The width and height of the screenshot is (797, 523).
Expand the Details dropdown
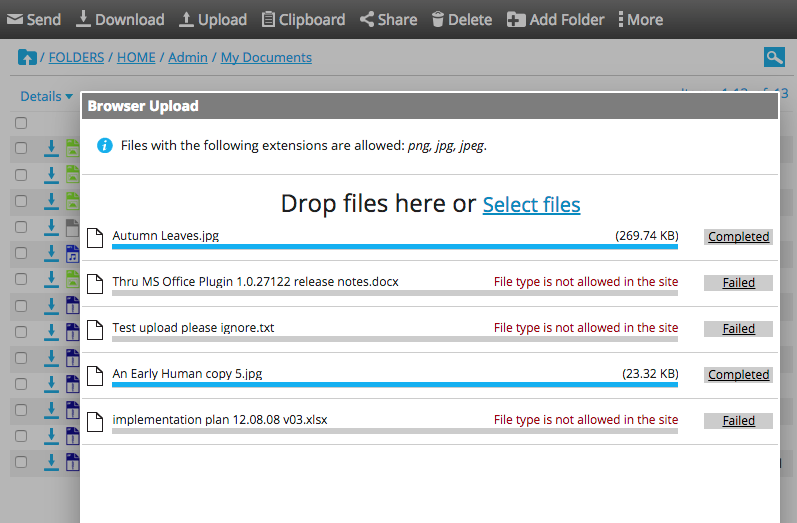pyautogui.click(x=46, y=96)
